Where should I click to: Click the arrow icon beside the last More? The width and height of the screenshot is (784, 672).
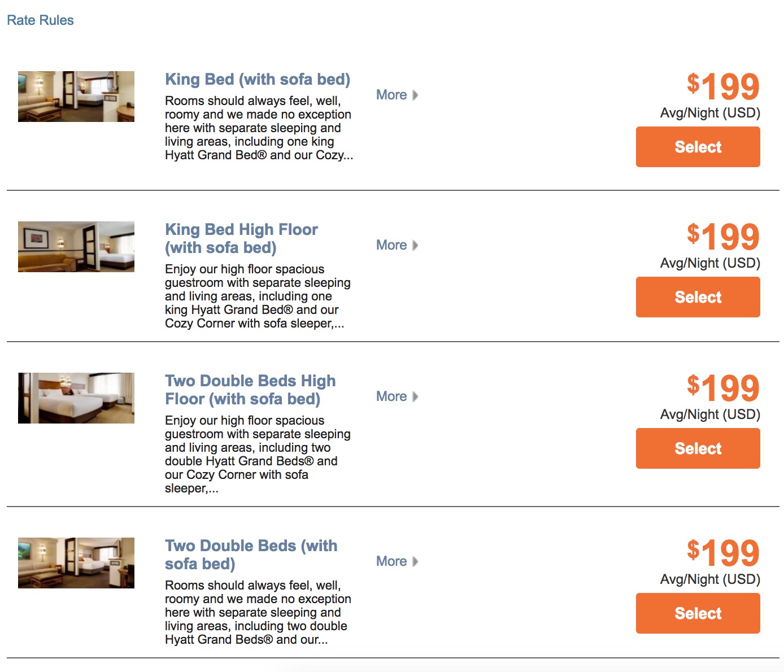tap(415, 561)
